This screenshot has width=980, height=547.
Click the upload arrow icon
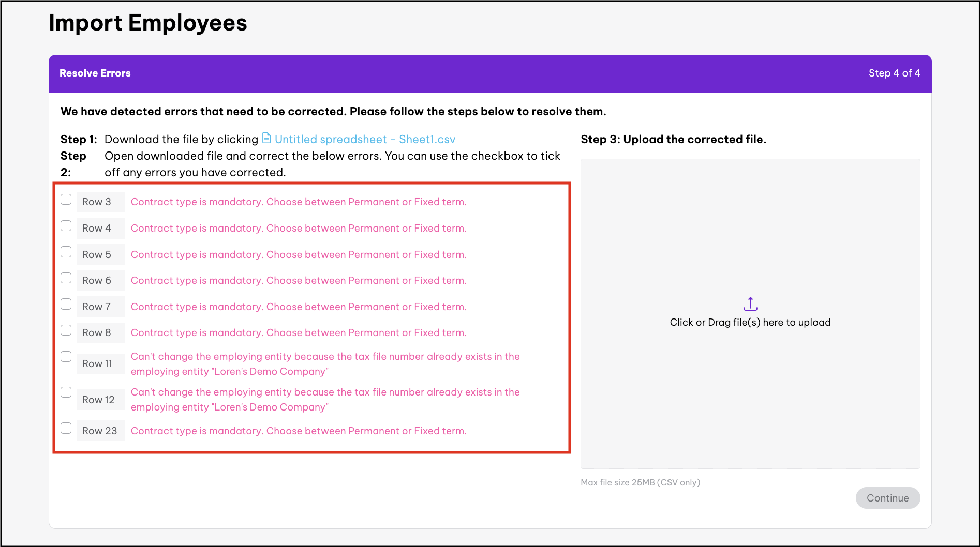coord(750,304)
